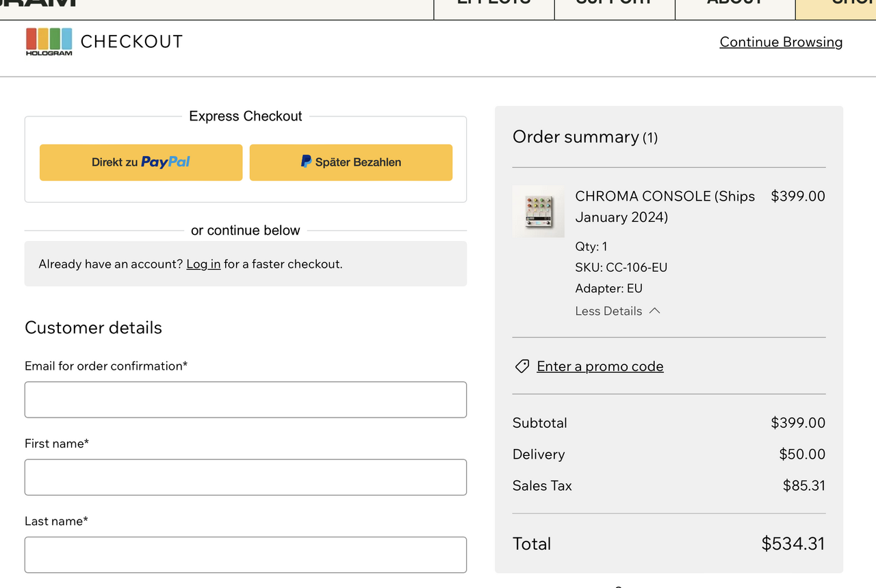The width and height of the screenshot is (876, 588).
Task: Click the Hologram logo
Action: (49, 42)
